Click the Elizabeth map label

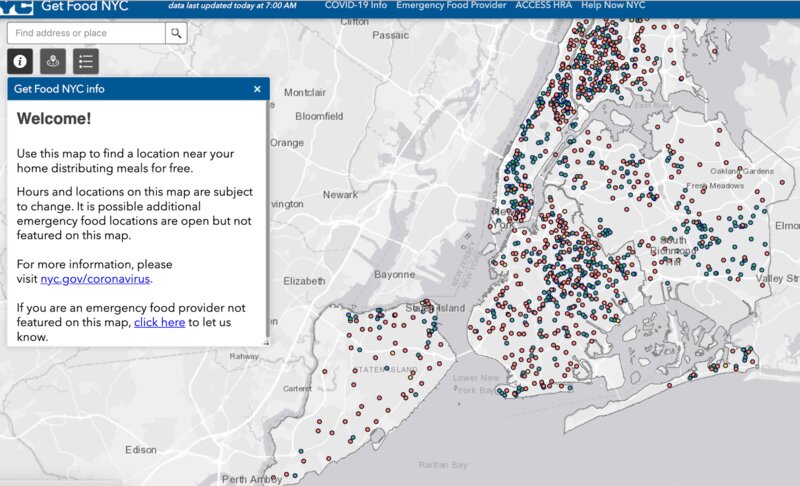pyautogui.click(x=304, y=281)
